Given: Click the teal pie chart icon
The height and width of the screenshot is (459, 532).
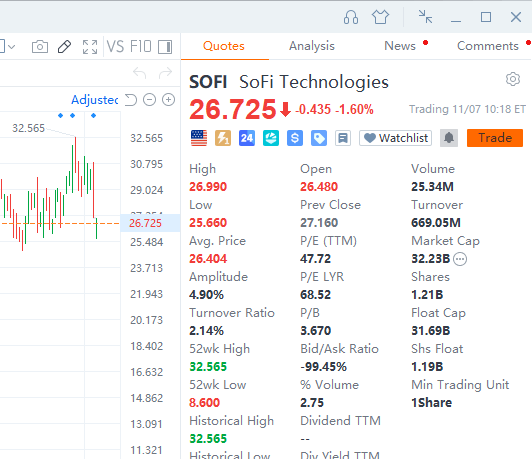Looking at the screenshot, I should [271, 138].
